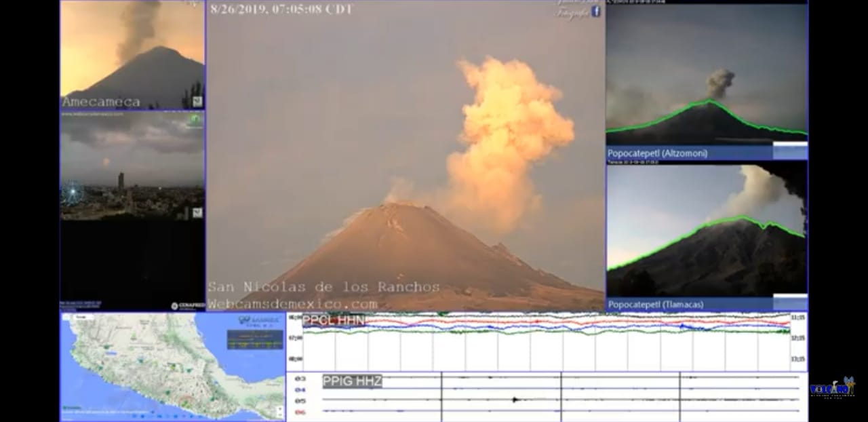Image resolution: width=868 pixels, height=422 pixels.
Task: Click the zoom-in control on the map
Action: [279, 409]
